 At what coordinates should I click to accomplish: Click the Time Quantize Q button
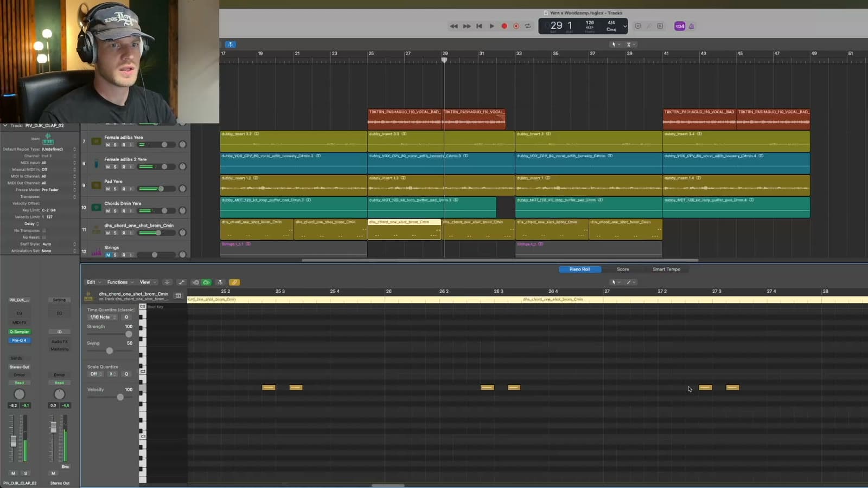click(x=126, y=317)
